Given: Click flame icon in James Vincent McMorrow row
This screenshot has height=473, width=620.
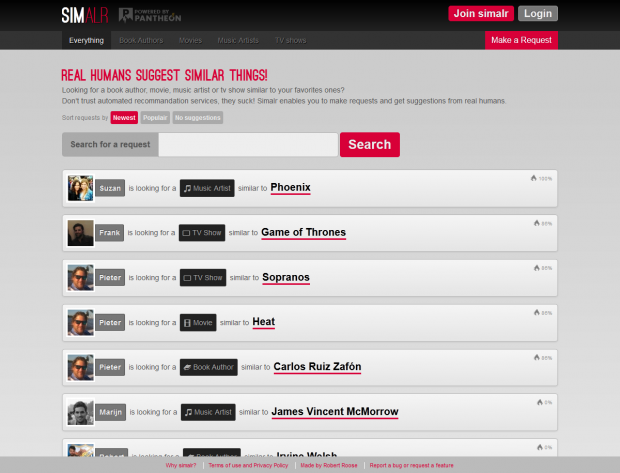Looking at the screenshot, I should click(x=540, y=402).
